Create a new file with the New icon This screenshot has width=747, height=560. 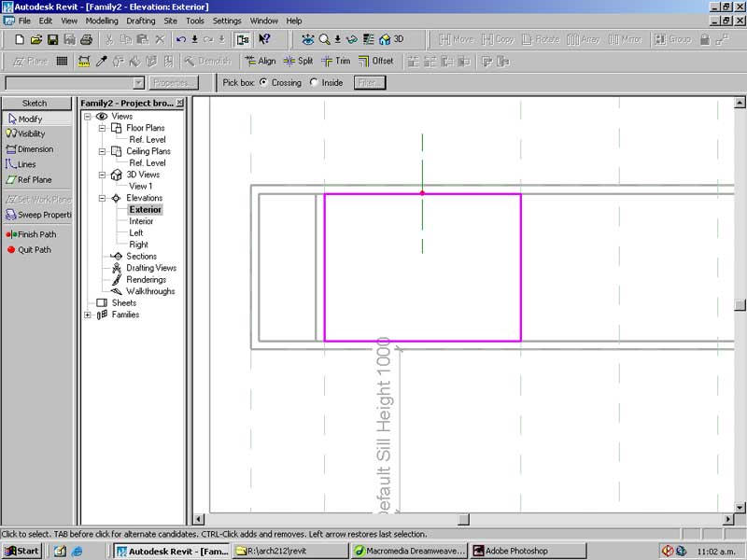[20, 39]
